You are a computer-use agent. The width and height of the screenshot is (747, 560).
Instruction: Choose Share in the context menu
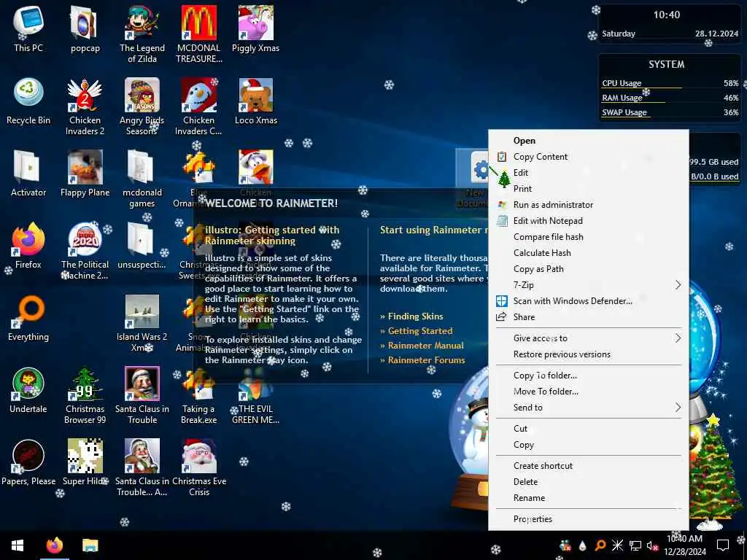pos(589,317)
